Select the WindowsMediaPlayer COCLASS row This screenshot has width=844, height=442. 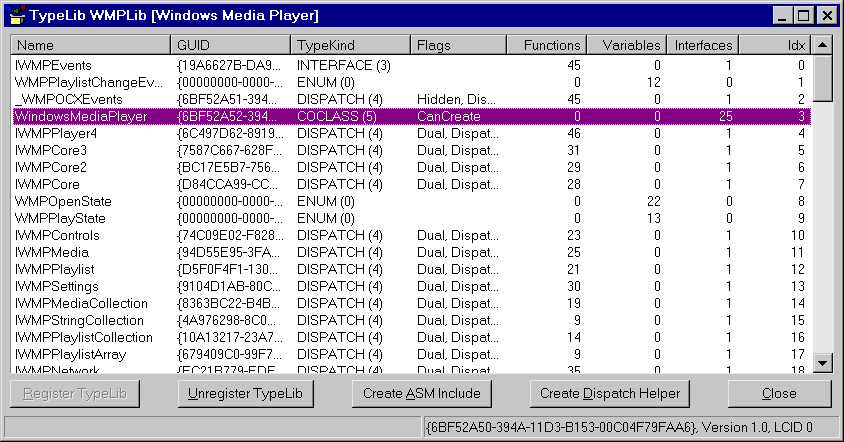click(411, 116)
